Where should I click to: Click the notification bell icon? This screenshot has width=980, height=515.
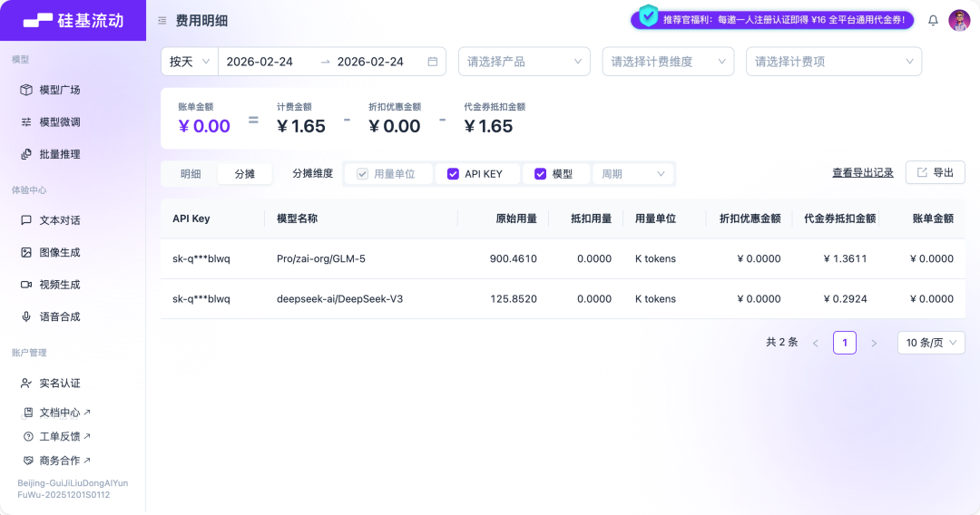coord(933,20)
